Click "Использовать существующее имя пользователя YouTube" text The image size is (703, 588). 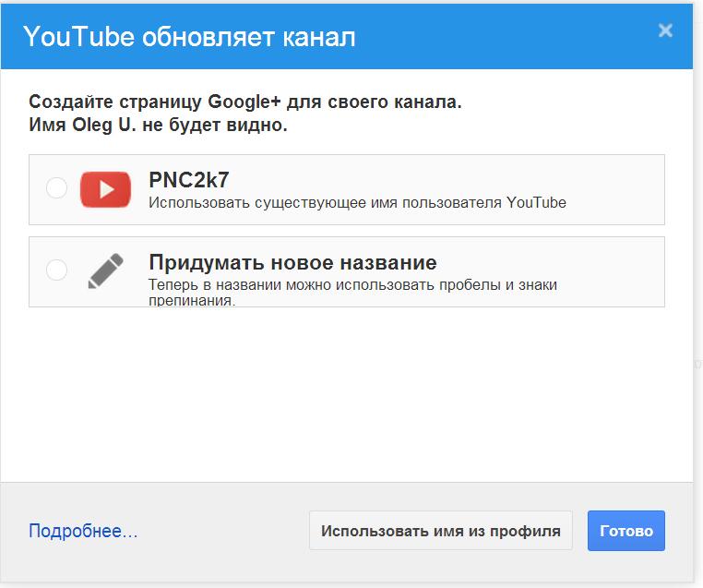click(357, 203)
